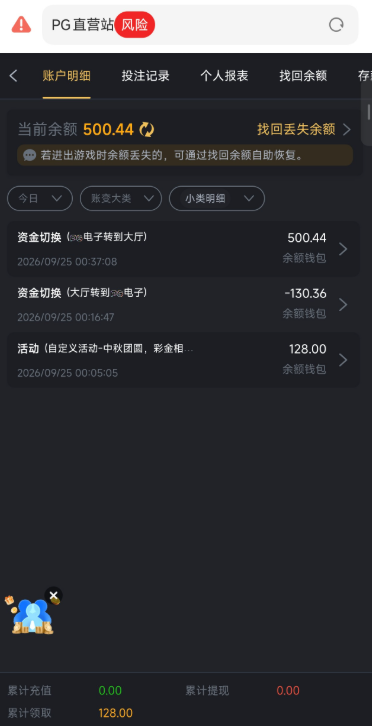The width and height of the screenshot is (372, 726).
Task: Click the PG直营站 address bar
Action: click(200, 25)
